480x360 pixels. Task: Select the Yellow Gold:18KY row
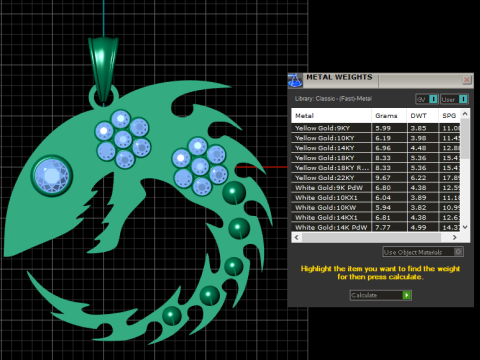tap(376, 158)
